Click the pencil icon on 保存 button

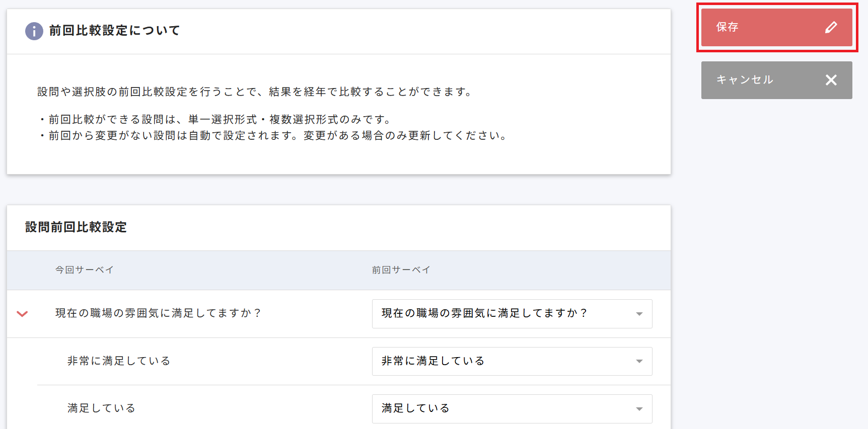pos(831,27)
